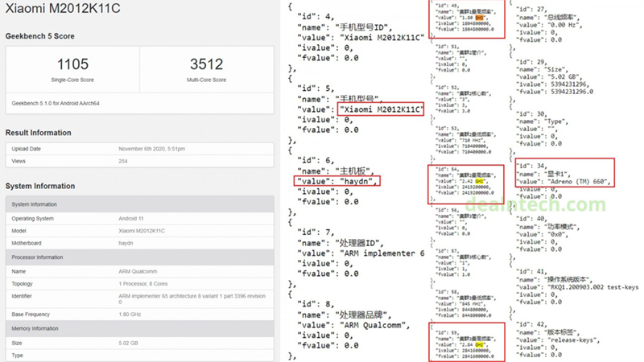This screenshot has height=362, width=644.
Task: Click the Multi-Core Score value 3512
Action: point(207,64)
